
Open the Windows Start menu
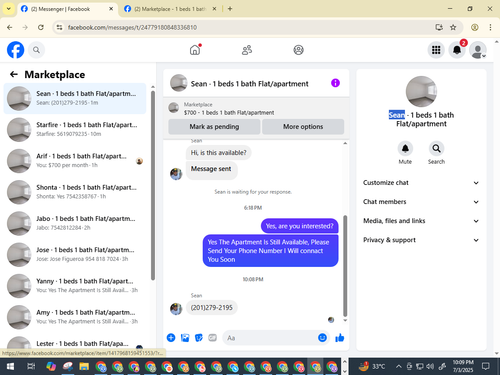(x=10, y=367)
